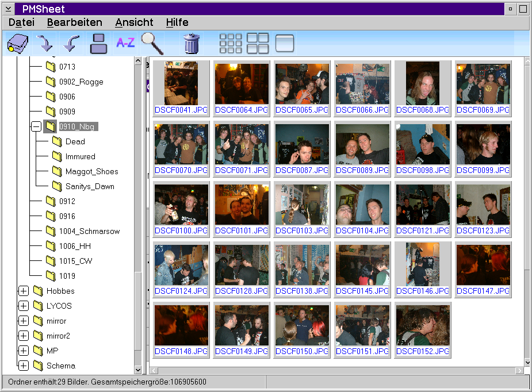Expand the LYCOS folder
This screenshot has width=532, height=392.
point(23,306)
